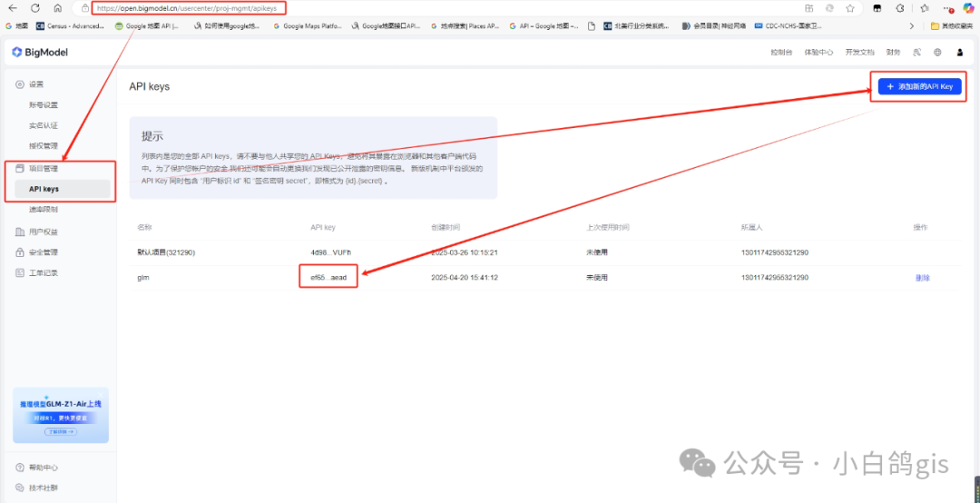This screenshot has height=503, width=980.
Task: Open browser more options menu
Action: coord(949,8)
